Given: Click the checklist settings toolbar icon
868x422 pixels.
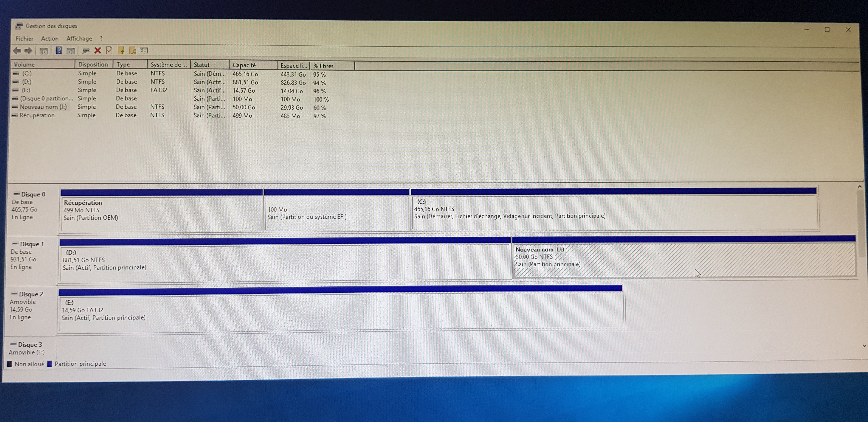Looking at the screenshot, I should coord(144,51).
